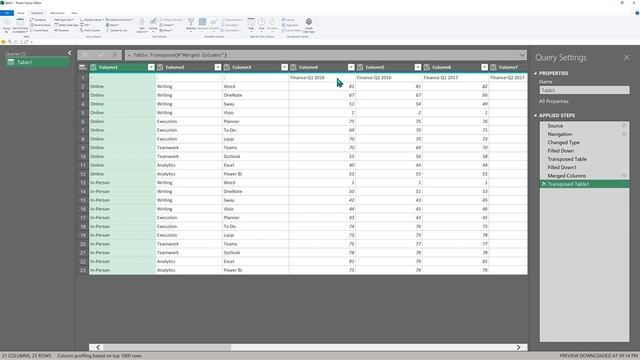Viewport: 640px width, 360px height.
Task: Click the Reverse Rows button
Action: point(40,25)
